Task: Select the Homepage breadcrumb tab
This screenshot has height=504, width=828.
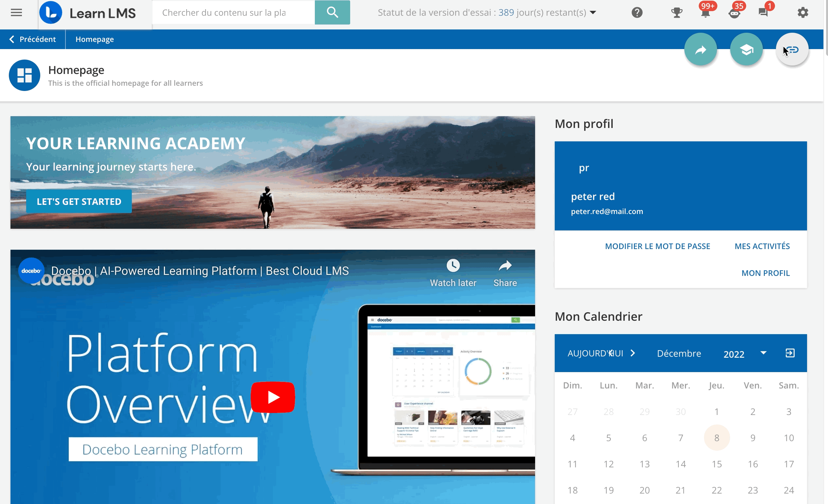Action: 95,39
